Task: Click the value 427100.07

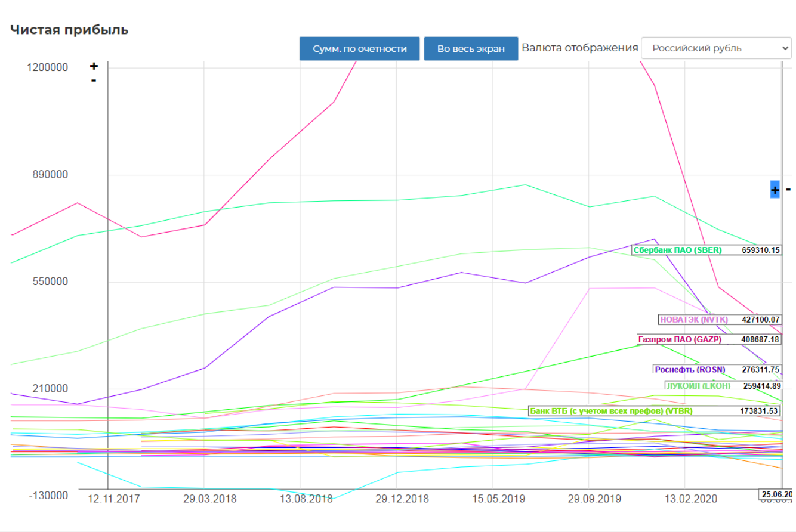Action: point(761,320)
